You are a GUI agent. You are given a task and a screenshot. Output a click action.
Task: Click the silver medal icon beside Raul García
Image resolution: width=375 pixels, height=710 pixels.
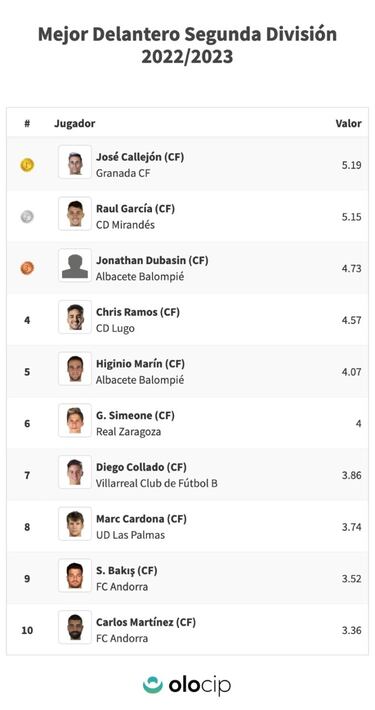tap(27, 216)
